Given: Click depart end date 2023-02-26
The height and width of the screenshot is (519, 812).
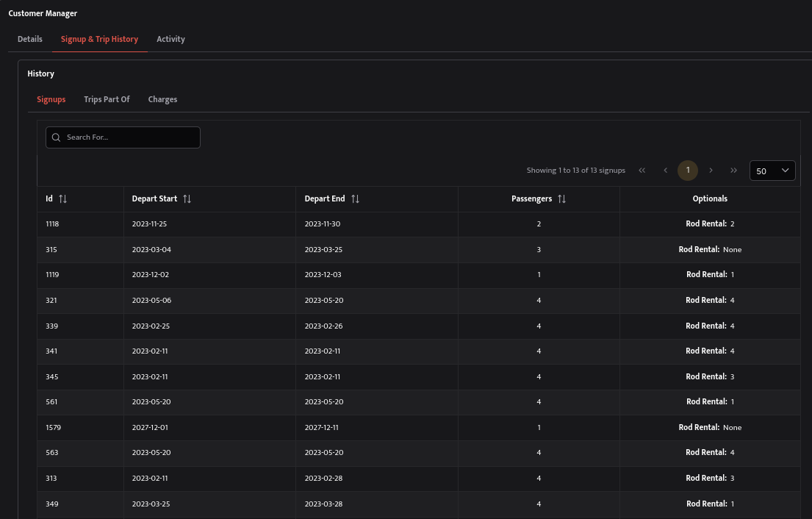Looking at the screenshot, I should [323, 326].
